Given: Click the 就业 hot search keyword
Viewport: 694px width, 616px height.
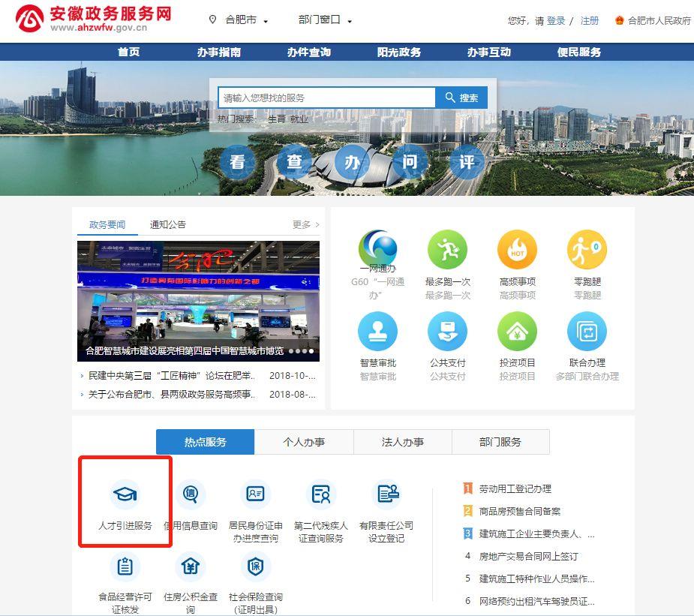Looking at the screenshot, I should pos(299,119).
